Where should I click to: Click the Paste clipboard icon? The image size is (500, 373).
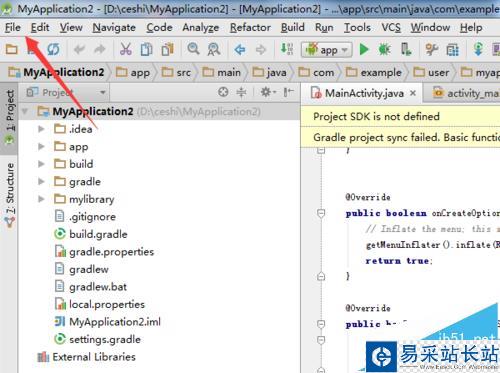point(167,50)
